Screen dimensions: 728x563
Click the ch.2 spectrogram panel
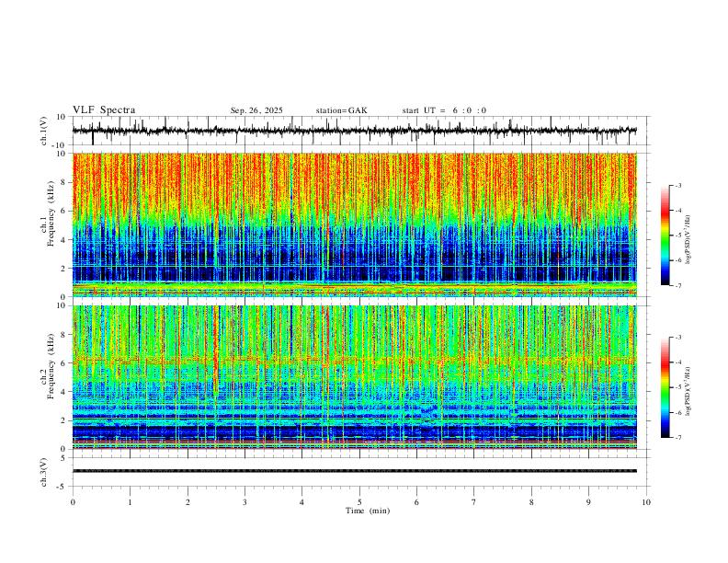click(355, 377)
